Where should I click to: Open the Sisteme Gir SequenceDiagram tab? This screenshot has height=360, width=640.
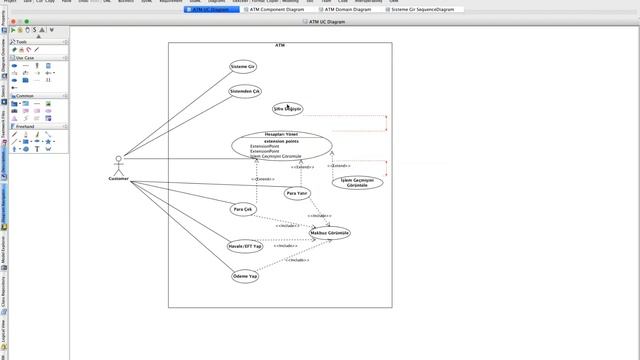pyautogui.click(x=420, y=9)
